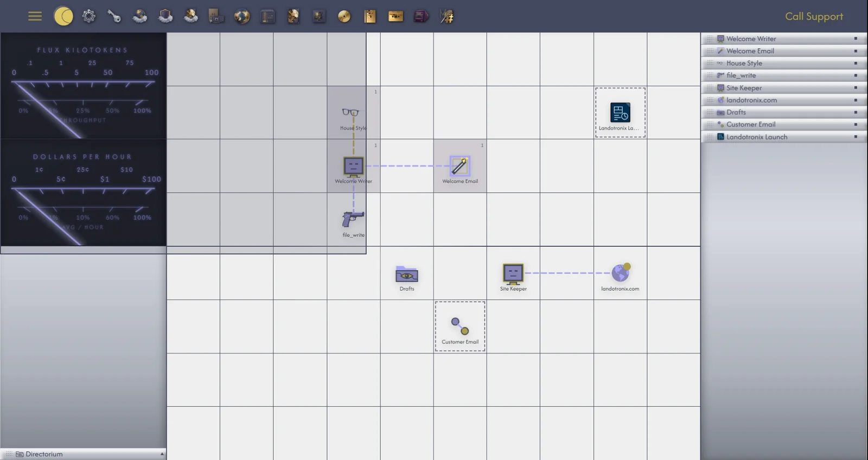Open the M# toolbar icon
Viewport: 868px width, 460px height.
click(x=446, y=16)
